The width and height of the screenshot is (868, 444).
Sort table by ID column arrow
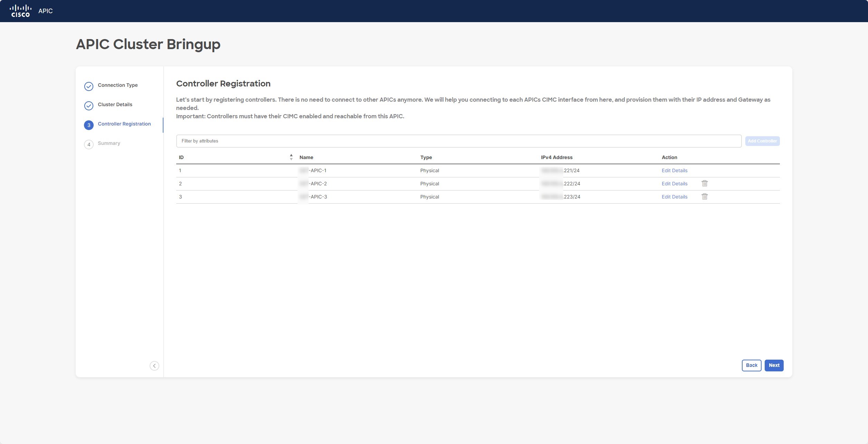(291, 157)
